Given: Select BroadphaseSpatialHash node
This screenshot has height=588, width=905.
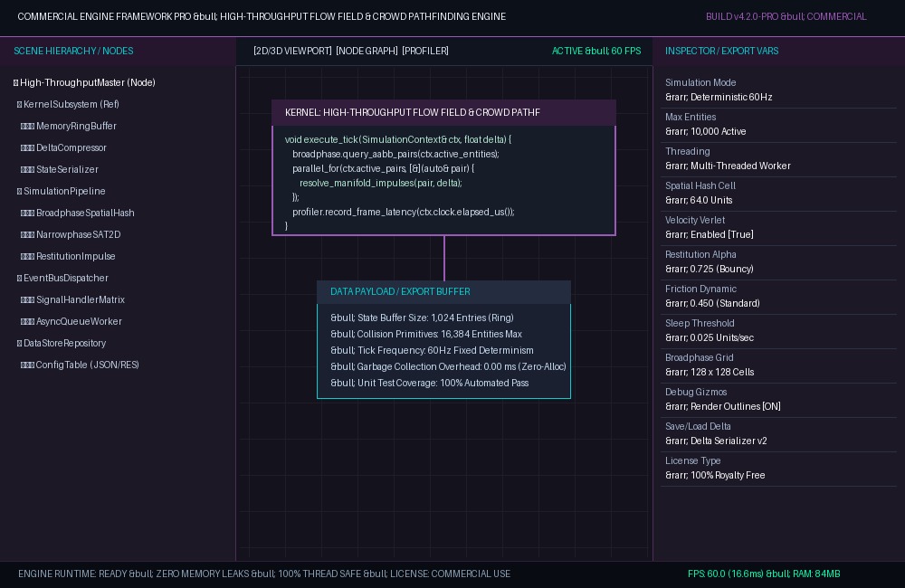Looking at the screenshot, I should (77, 213).
